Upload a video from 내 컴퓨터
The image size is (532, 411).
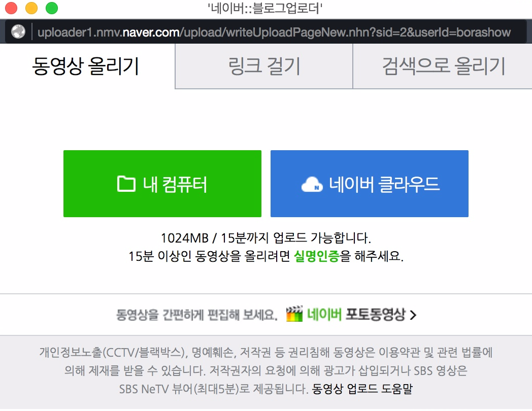(162, 183)
